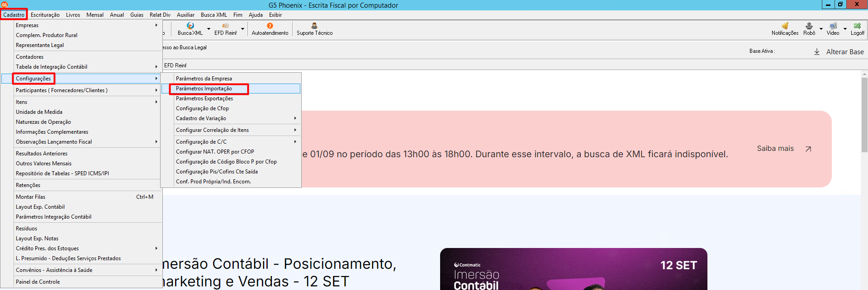Open the Relat Div menu
Viewport: 868px width, 290px height.
160,15
